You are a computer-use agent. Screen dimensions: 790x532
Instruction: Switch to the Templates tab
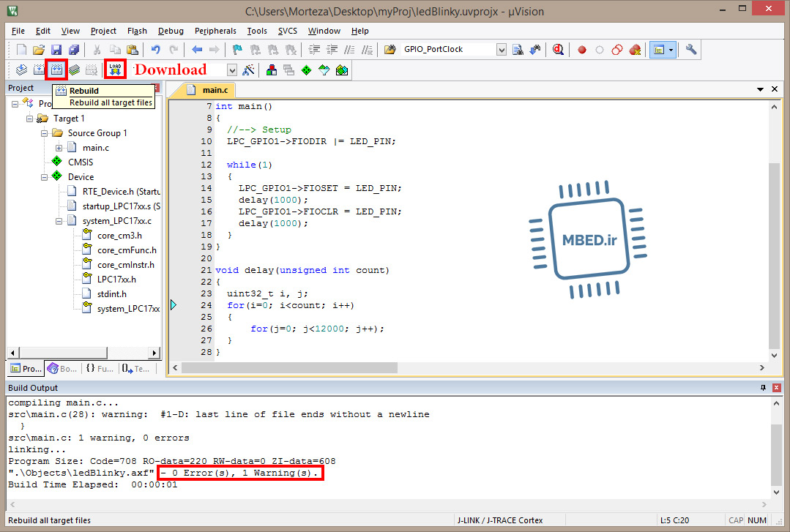pos(135,368)
